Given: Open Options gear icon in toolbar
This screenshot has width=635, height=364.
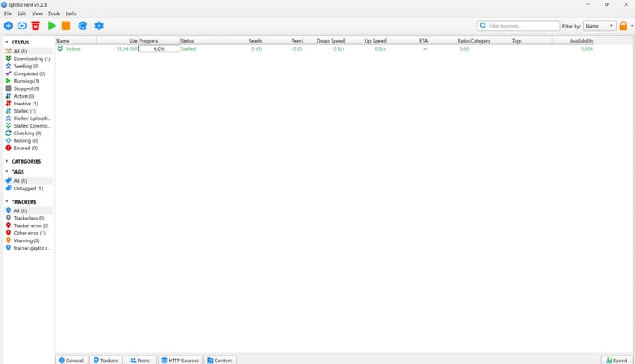Looking at the screenshot, I should tap(99, 26).
